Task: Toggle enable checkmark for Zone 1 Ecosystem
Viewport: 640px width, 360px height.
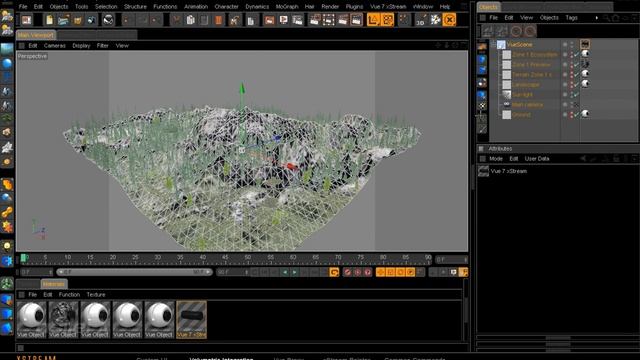Action: click(x=576, y=54)
